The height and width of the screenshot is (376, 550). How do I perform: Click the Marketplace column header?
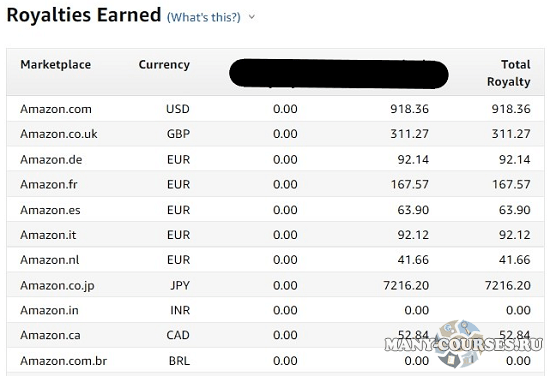tap(56, 65)
